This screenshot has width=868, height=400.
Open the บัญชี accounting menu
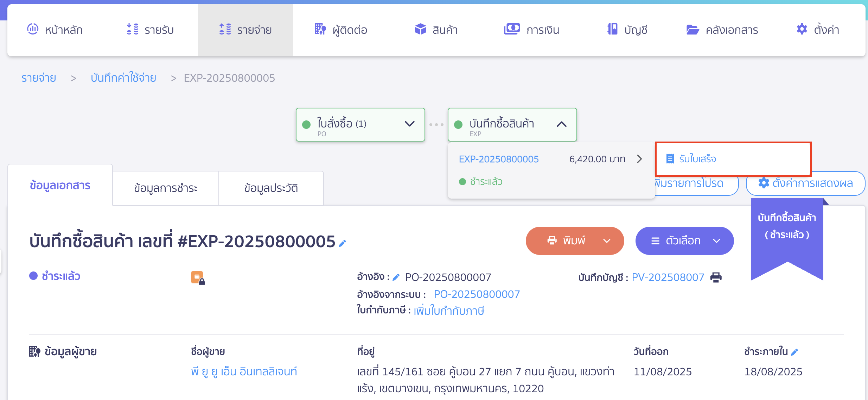click(627, 30)
